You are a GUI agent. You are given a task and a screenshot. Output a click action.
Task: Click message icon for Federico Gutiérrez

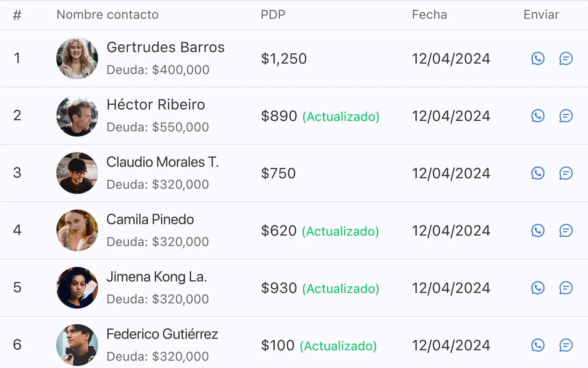pos(566,345)
